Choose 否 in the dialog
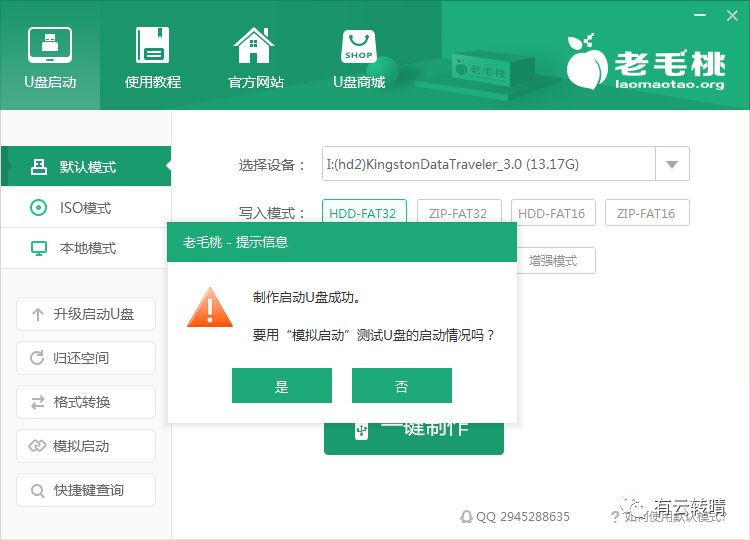Viewport: 750px width, 540px height. (402, 386)
